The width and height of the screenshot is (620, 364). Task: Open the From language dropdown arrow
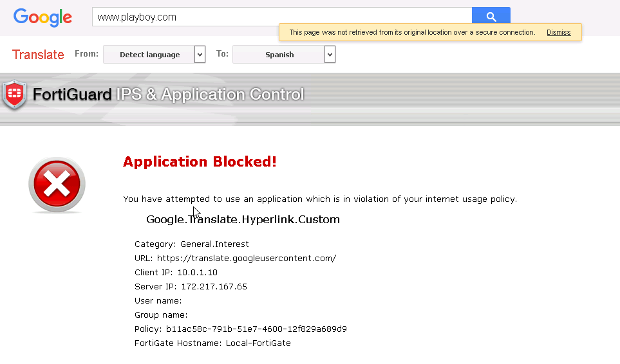click(x=200, y=55)
